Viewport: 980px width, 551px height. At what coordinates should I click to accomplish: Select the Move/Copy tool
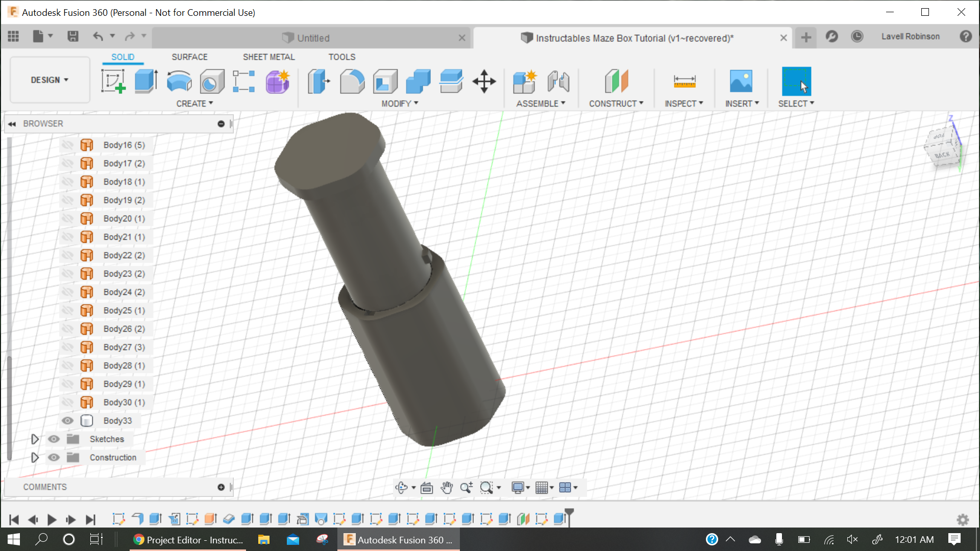484,81
